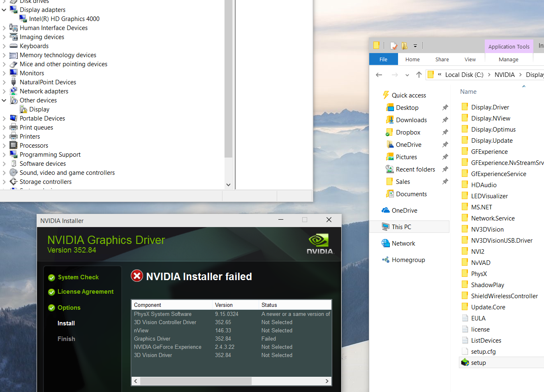Select the GFExperience folder
Screen dimensions: 544x392
489,151
